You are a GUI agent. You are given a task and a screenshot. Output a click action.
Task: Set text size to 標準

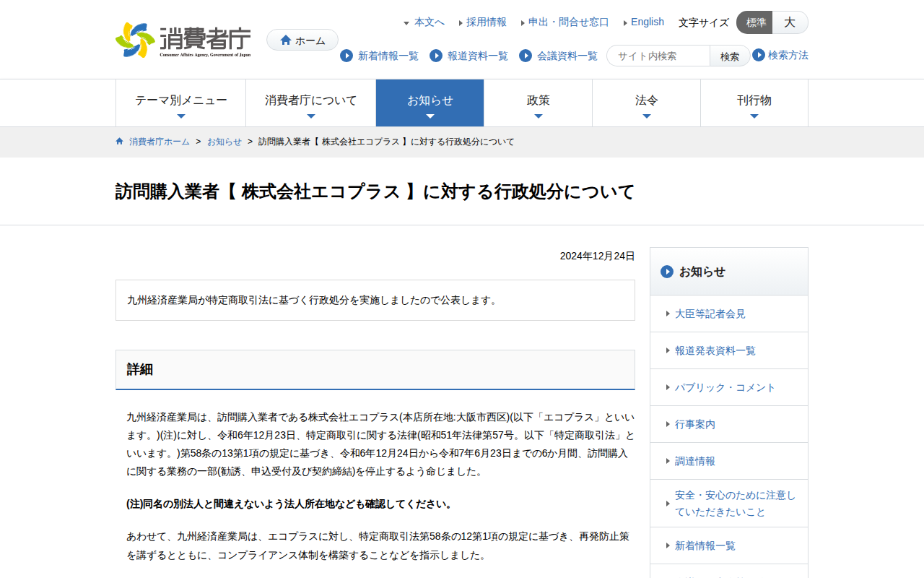tap(755, 22)
